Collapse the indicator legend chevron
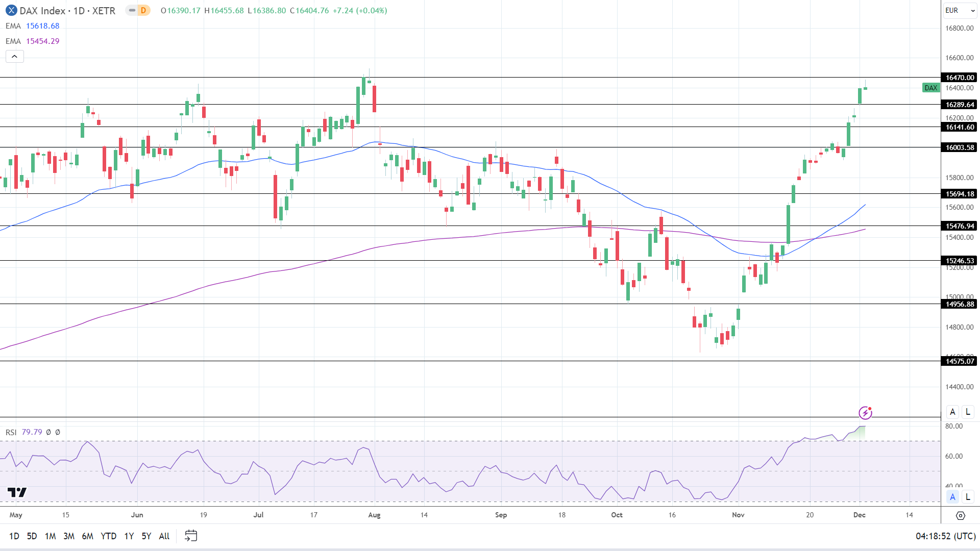This screenshot has width=980, height=551. click(15, 57)
